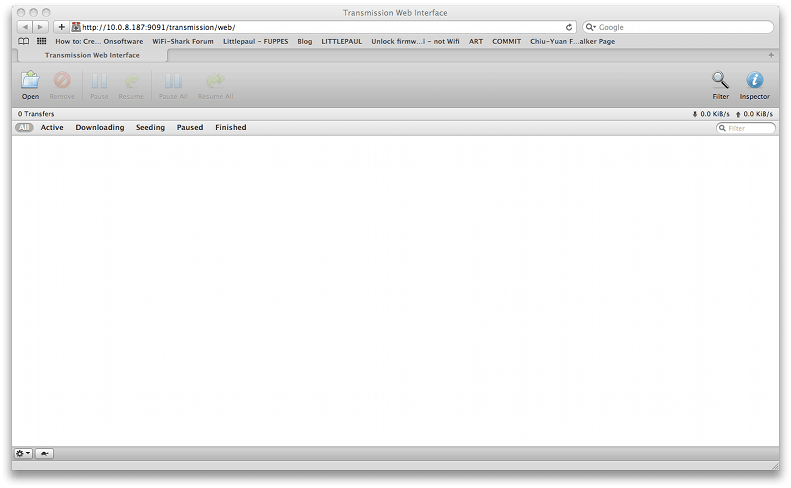791x488 pixels.
Task: Focus the torrent Filter search field
Action: click(746, 128)
